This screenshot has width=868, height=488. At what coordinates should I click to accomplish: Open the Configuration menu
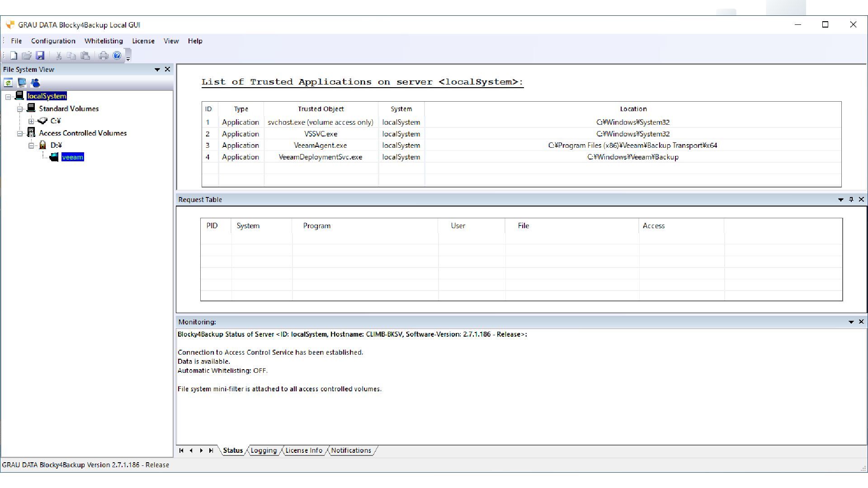click(53, 41)
